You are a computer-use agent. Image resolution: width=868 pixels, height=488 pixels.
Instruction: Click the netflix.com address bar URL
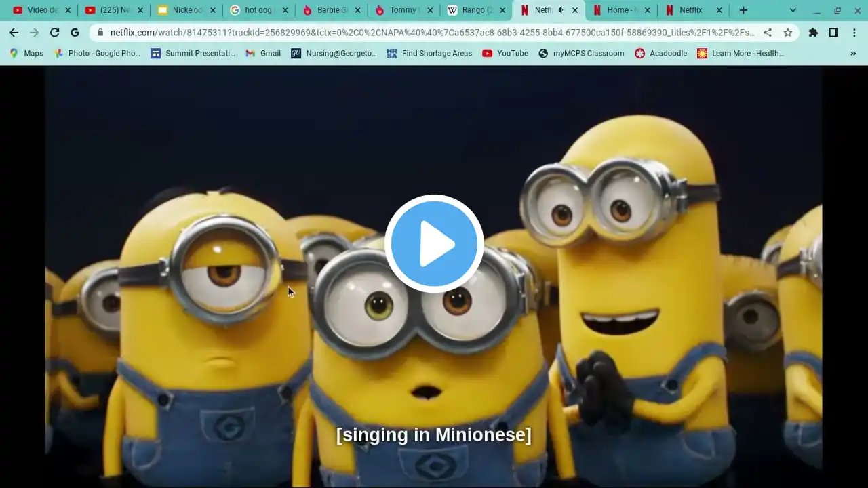click(432, 33)
